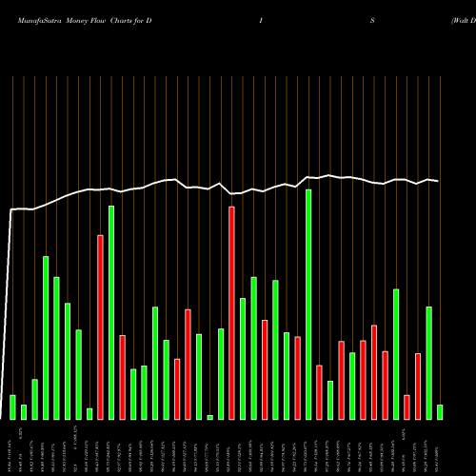Select the tallest green money flow bar

coord(308,305)
